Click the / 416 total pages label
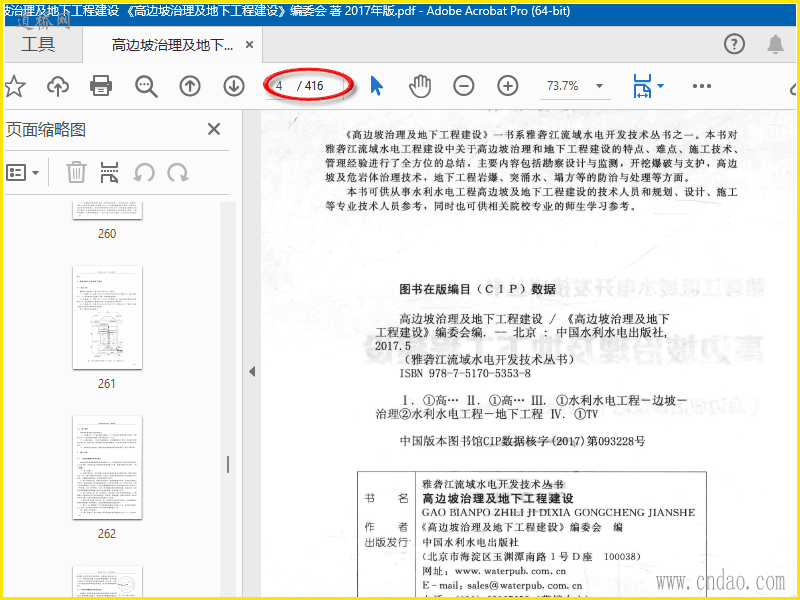Viewport: 800px width, 600px height. 310,86
